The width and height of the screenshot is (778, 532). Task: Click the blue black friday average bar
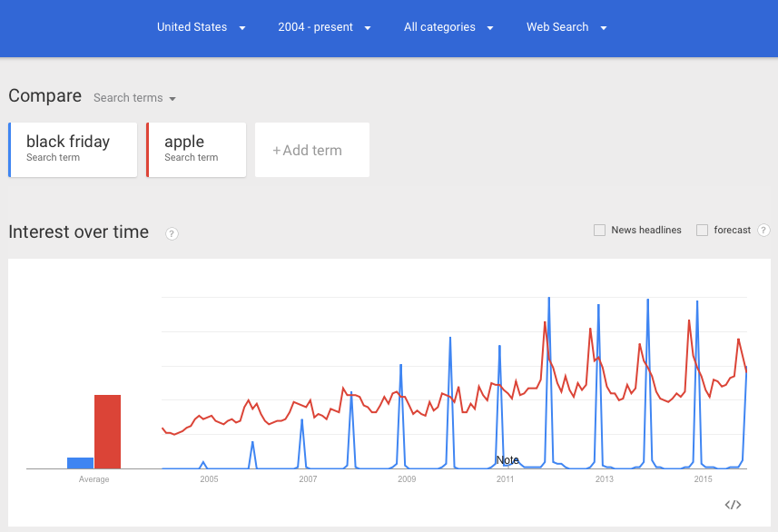[80, 463]
